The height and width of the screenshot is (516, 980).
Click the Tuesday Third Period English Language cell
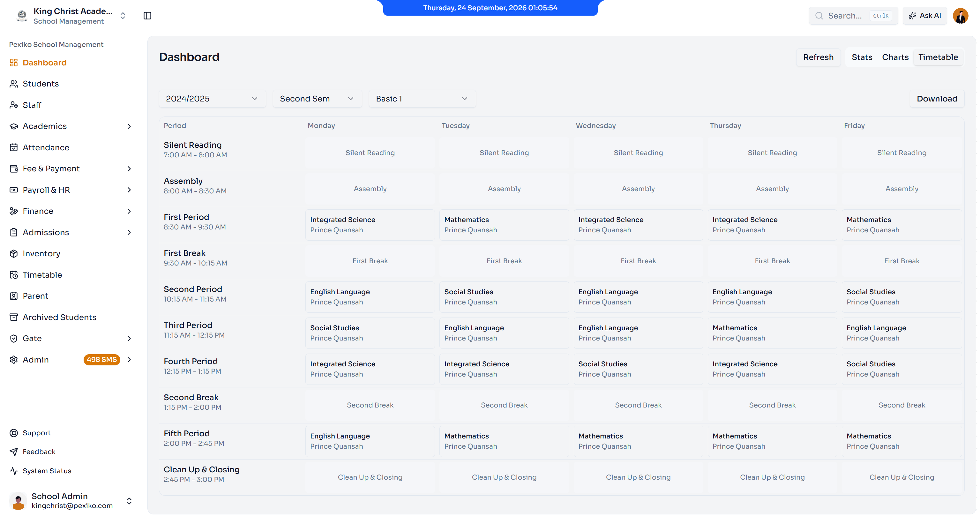tap(504, 333)
